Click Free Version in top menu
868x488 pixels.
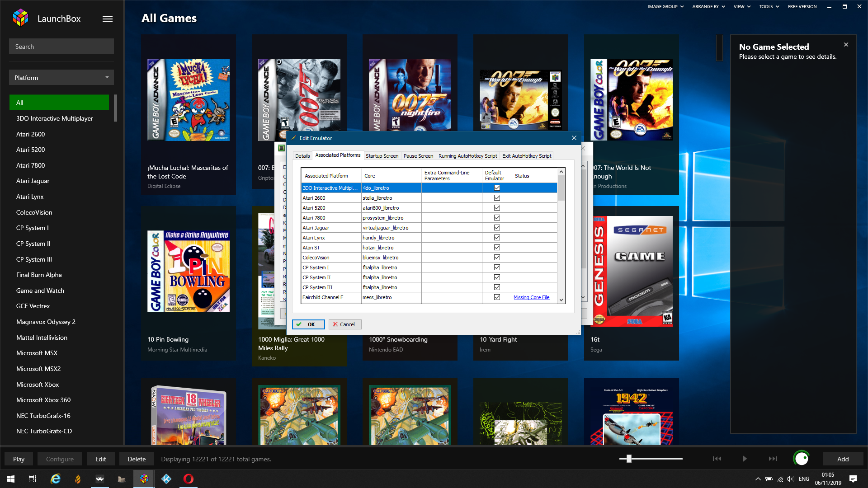(x=802, y=7)
